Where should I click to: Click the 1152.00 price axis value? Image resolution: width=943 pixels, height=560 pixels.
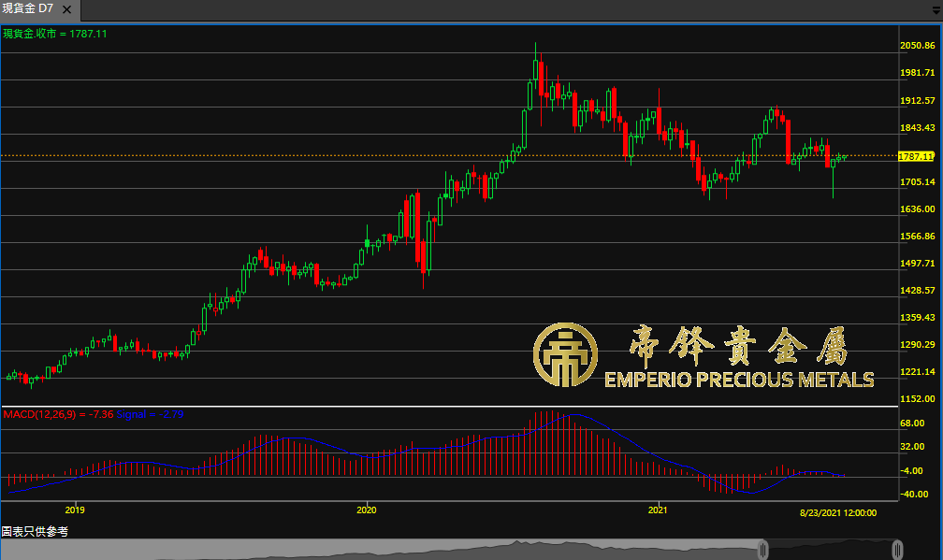(x=917, y=398)
